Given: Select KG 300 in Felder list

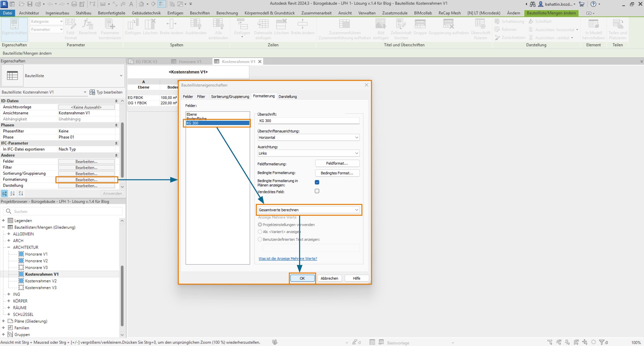Looking at the screenshot, I should pyautogui.click(x=218, y=123).
